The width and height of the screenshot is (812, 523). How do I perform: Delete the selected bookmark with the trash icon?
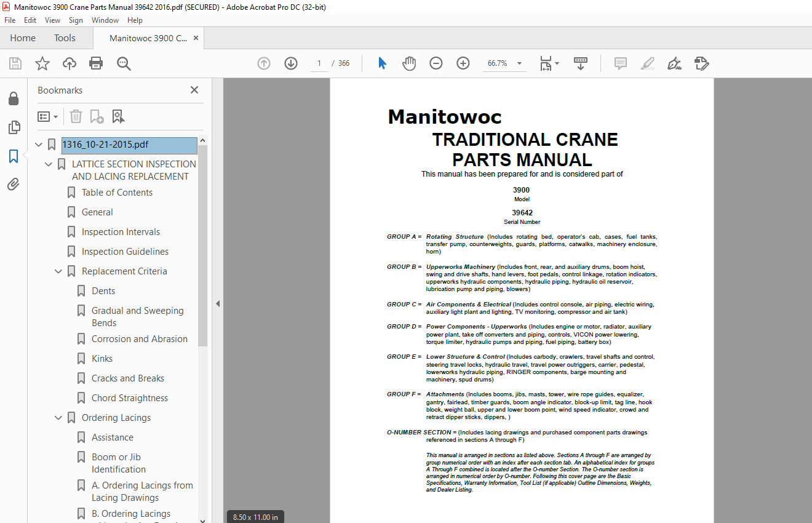pyautogui.click(x=76, y=116)
